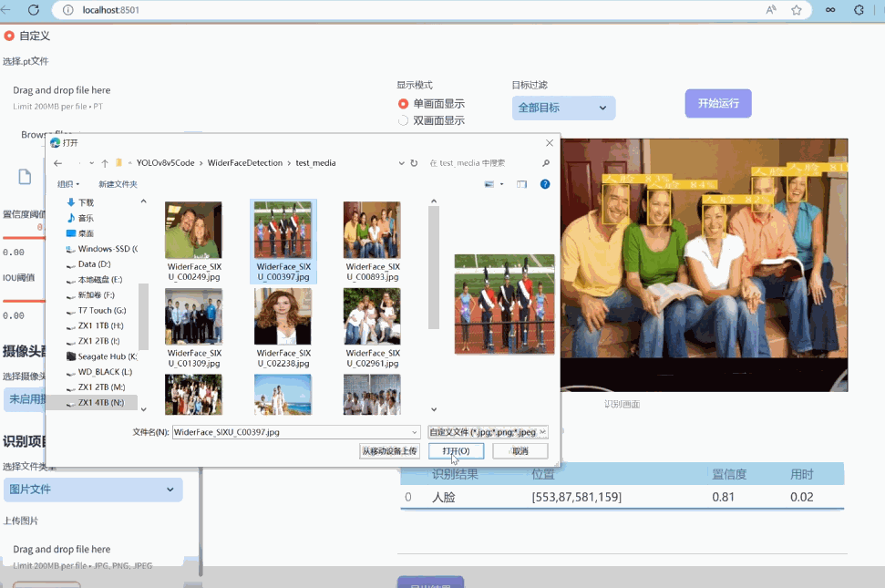Screen dimensions: 885x588
Task: Open the 下载 folder in navigation tree
Action: point(86,202)
